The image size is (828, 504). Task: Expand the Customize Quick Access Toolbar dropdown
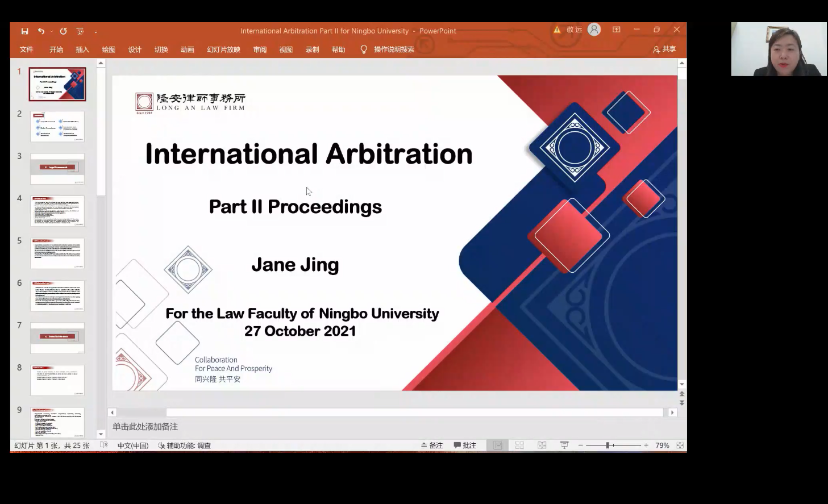coord(95,32)
